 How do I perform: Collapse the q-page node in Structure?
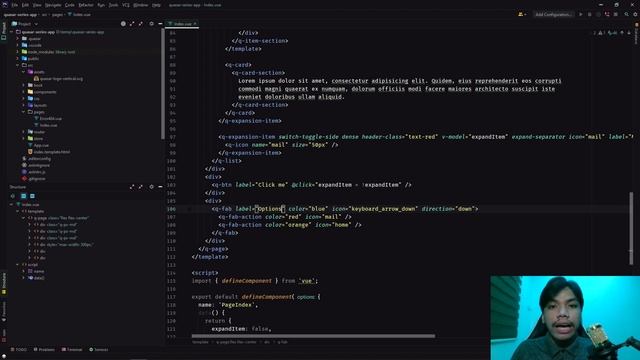pyautogui.click(x=24, y=218)
